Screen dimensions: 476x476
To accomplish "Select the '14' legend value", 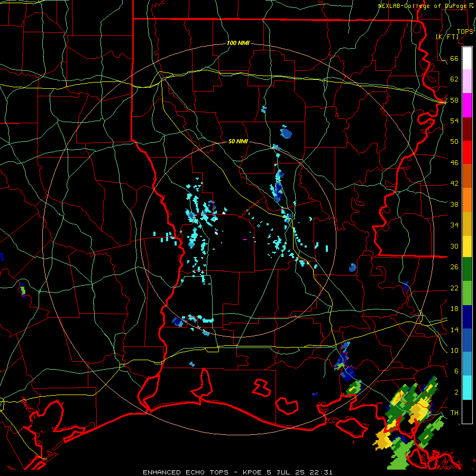I will pyautogui.click(x=454, y=329).
